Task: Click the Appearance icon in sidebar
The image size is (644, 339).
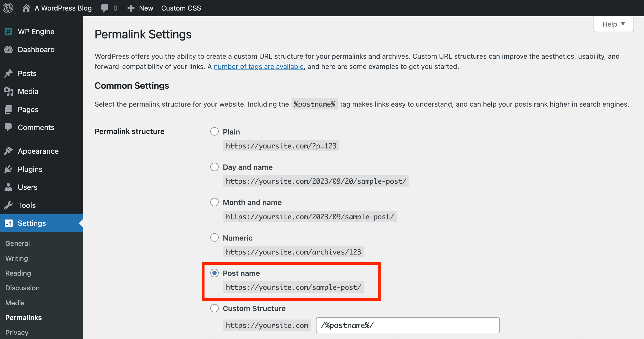Action: point(8,151)
